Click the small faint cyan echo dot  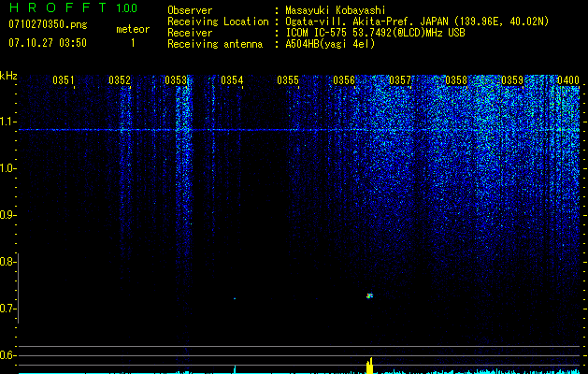click(235, 298)
